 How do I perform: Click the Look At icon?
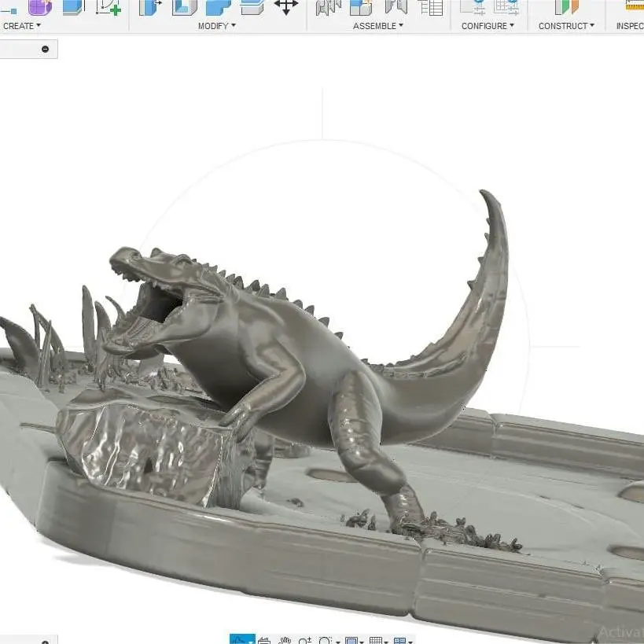(x=265, y=641)
